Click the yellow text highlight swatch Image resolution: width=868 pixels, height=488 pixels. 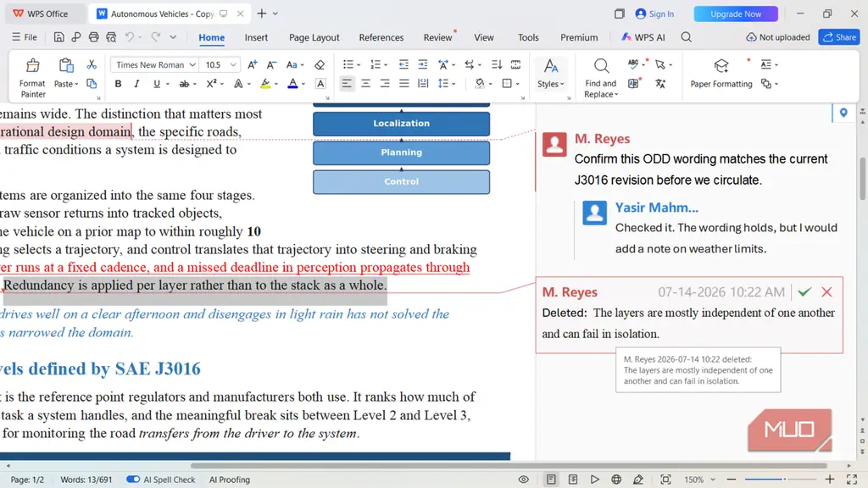(265, 84)
